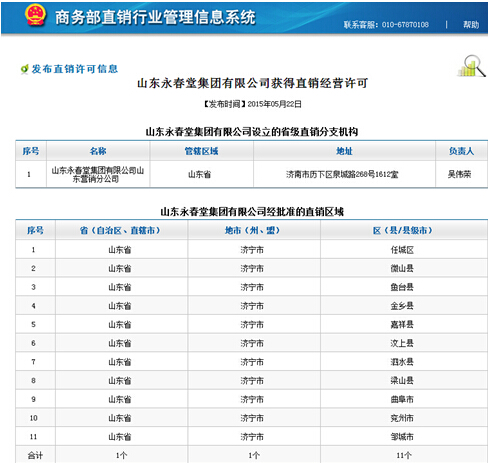Image resolution: width=488 pixels, height=463 pixels.
Task: Click the 金乡县 cell
Action: (x=402, y=306)
